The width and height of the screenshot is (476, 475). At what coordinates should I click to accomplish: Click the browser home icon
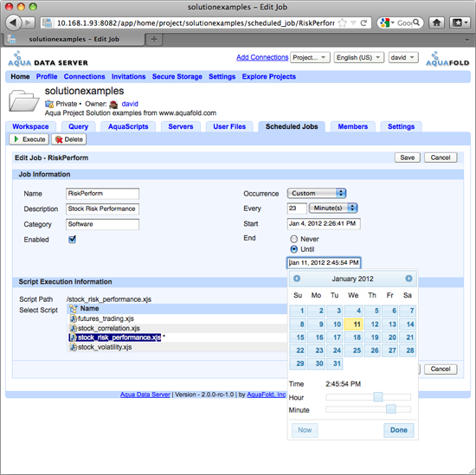coord(436,22)
